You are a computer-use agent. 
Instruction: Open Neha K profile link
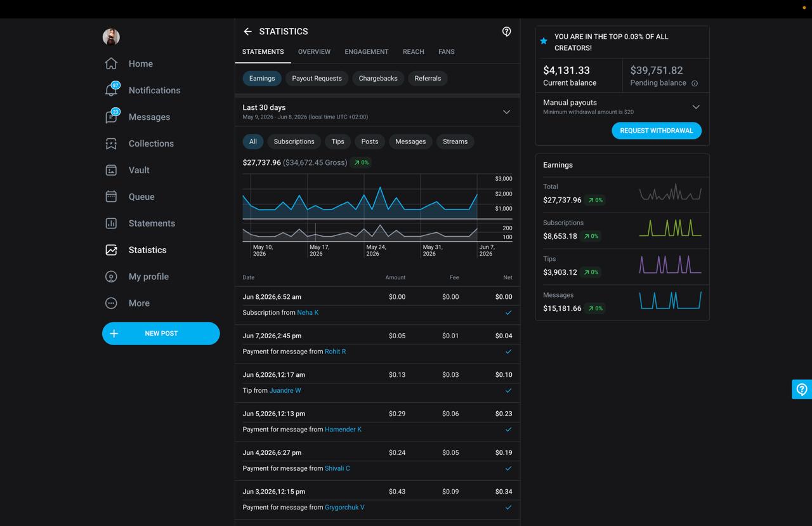tap(308, 313)
